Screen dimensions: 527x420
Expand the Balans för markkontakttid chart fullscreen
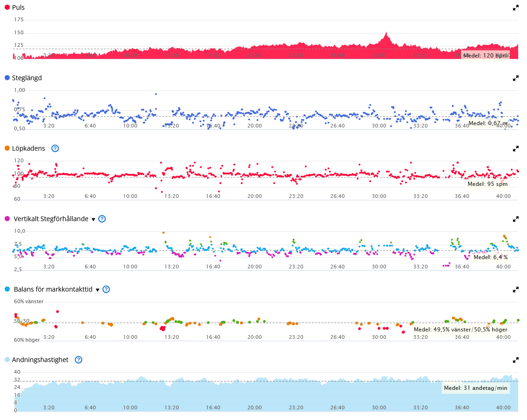click(515, 290)
